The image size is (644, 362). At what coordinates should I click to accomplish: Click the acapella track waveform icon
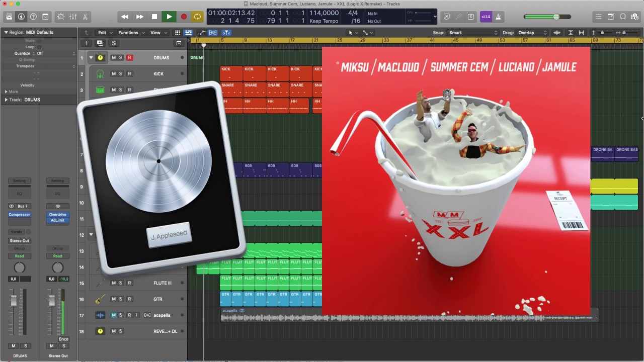100,315
